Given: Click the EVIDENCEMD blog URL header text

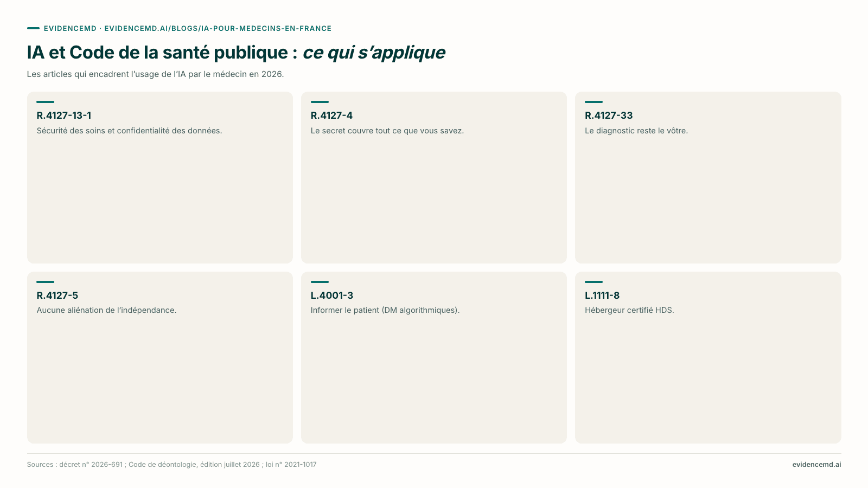Looking at the screenshot, I should click(188, 28).
